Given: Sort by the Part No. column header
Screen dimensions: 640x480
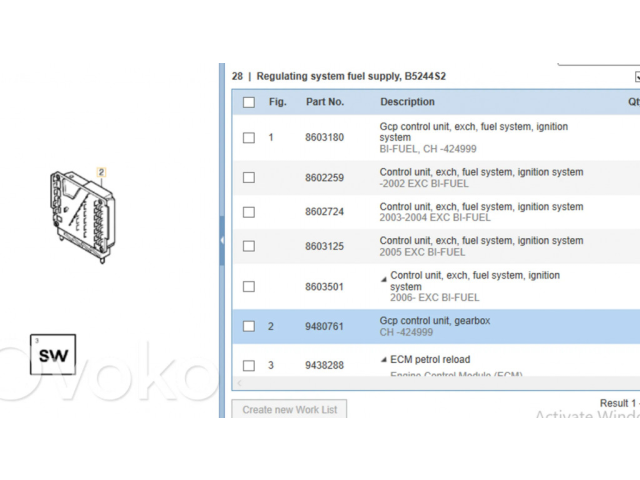Looking at the screenshot, I should tap(325, 102).
